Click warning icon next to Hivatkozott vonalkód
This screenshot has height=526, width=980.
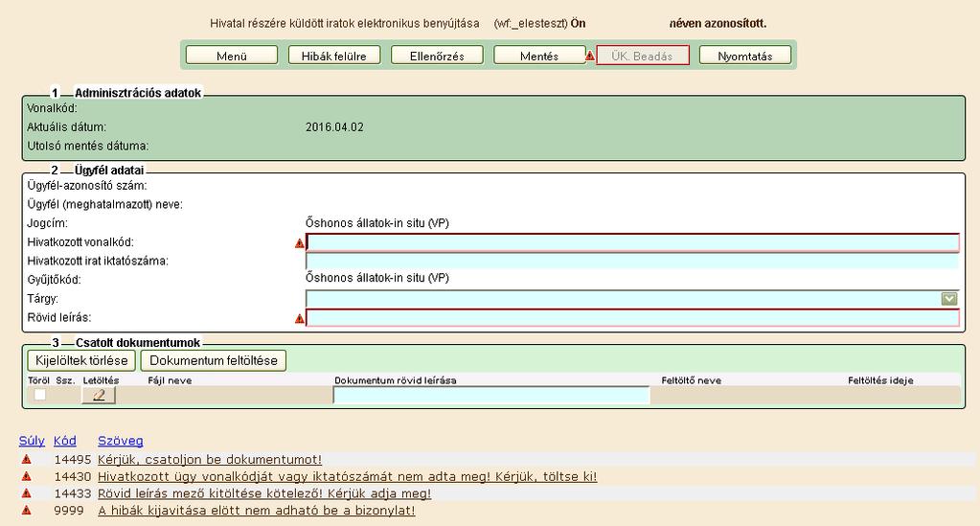pyautogui.click(x=300, y=243)
